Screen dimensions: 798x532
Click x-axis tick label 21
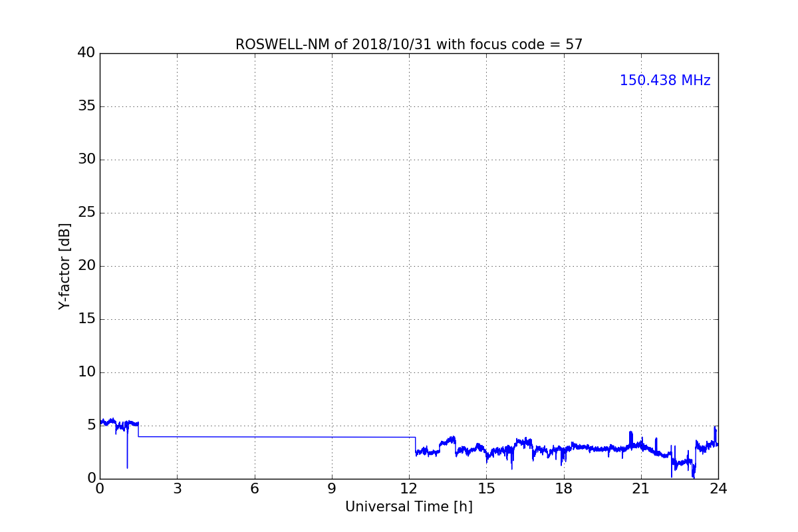pyautogui.click(x=641, y=489)
